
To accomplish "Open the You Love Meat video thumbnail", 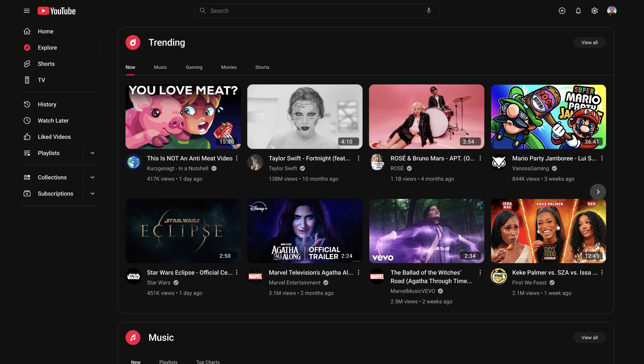I will point(183,117).
